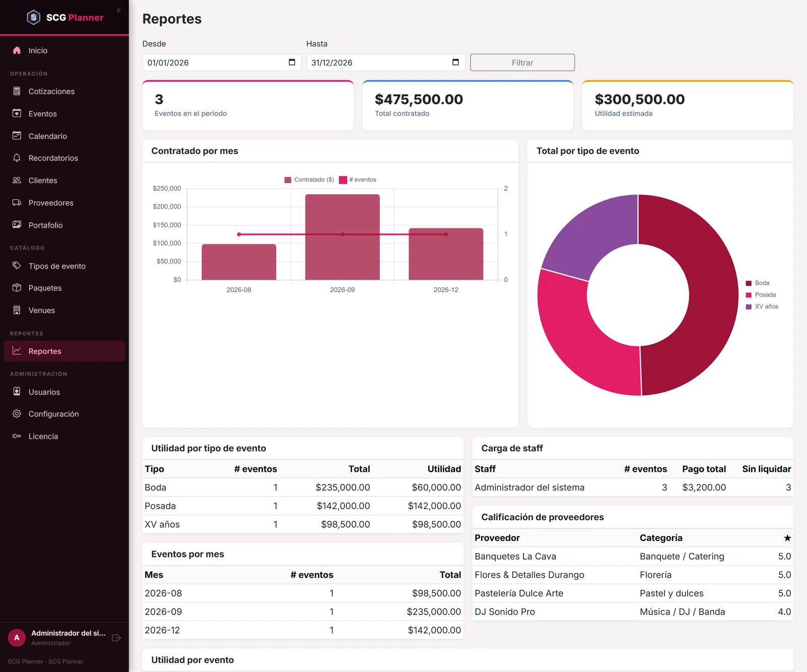807x672 pixels.
Task: Click the Administrador user avatar
Action: tap(17, 638)
